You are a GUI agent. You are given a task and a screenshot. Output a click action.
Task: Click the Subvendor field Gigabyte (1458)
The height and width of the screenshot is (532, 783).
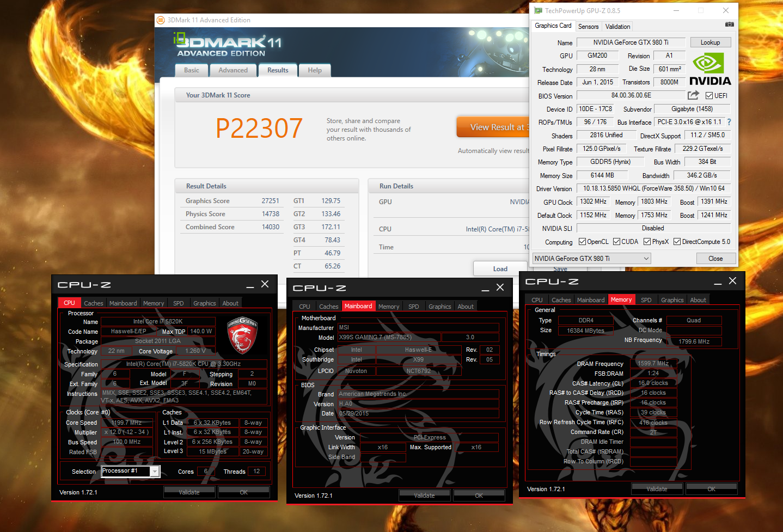[x=692, y=109]
